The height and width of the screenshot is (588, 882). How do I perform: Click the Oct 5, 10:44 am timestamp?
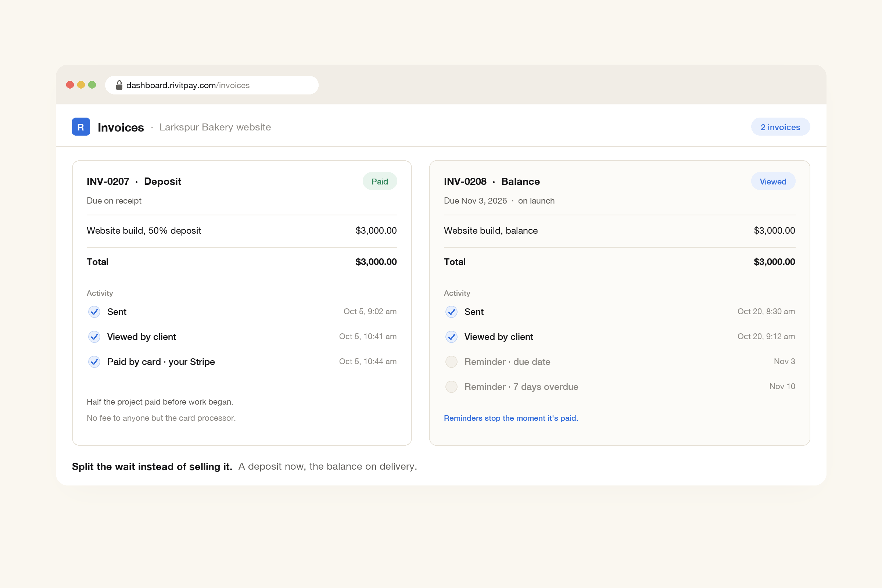pos(368,362)
